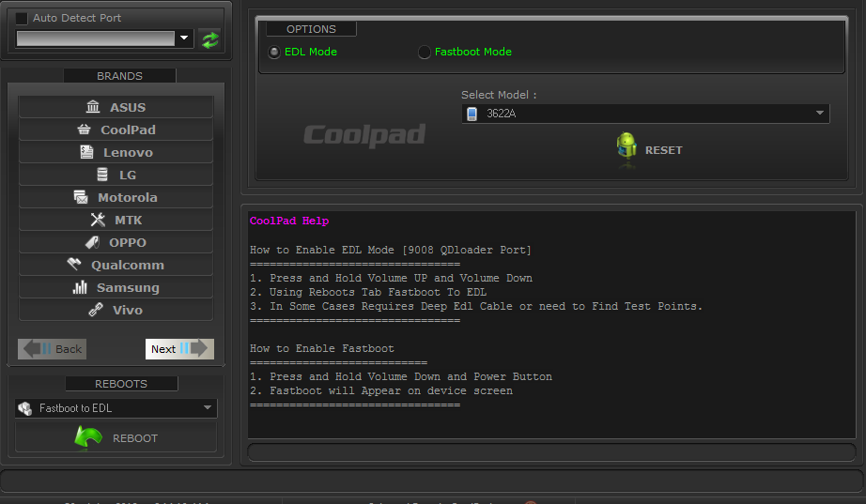Select the MTK brand button
This screenshot has width=866, height=504.
coord(116,221)
